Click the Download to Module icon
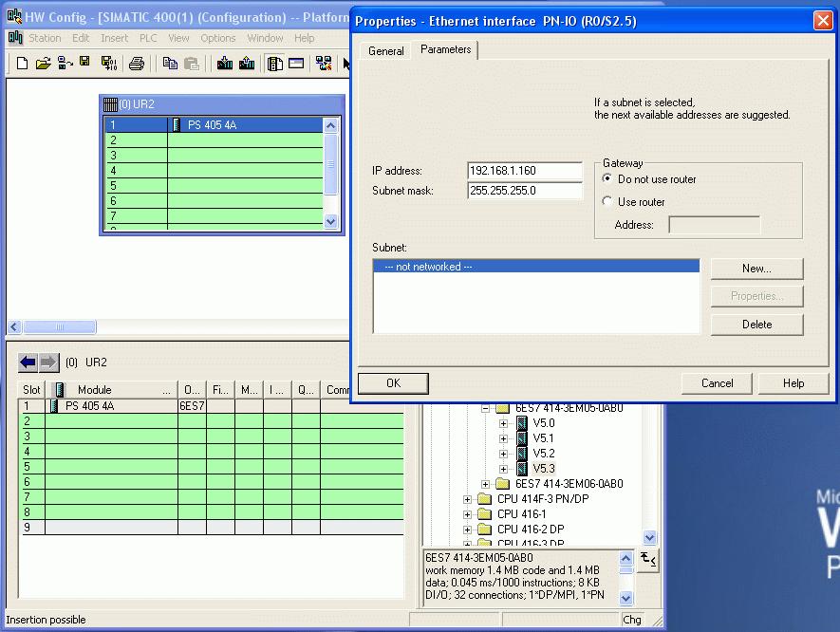 [x=224, y=64]
